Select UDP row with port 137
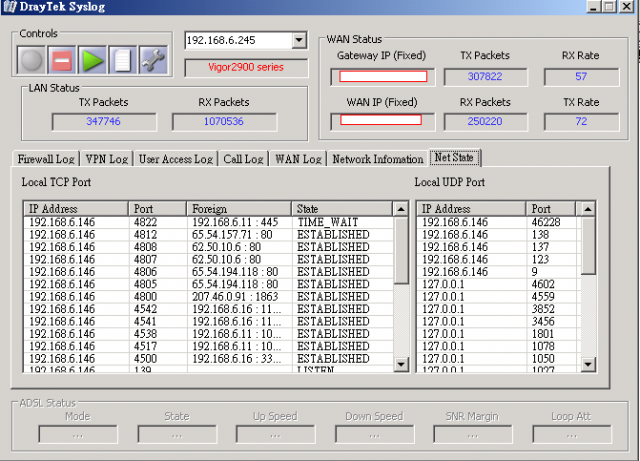The image size is (640, 461). coord(498,247)
